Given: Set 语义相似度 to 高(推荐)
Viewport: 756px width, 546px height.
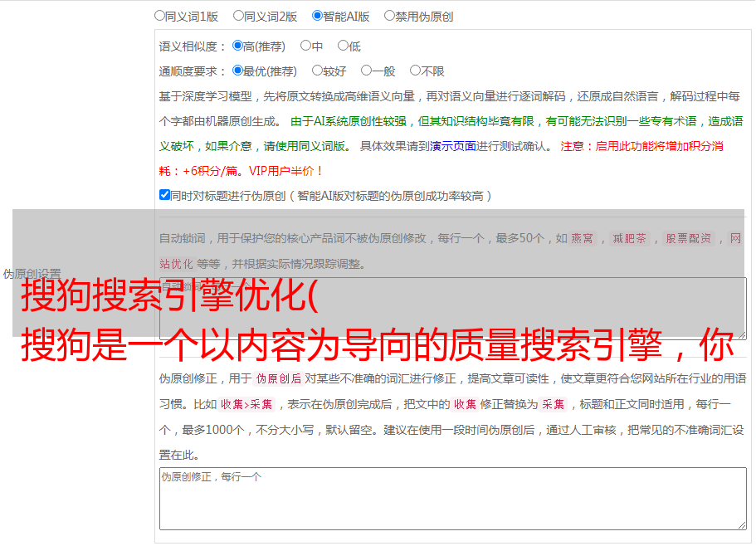Looking at the screenshot, I should 237,46.
